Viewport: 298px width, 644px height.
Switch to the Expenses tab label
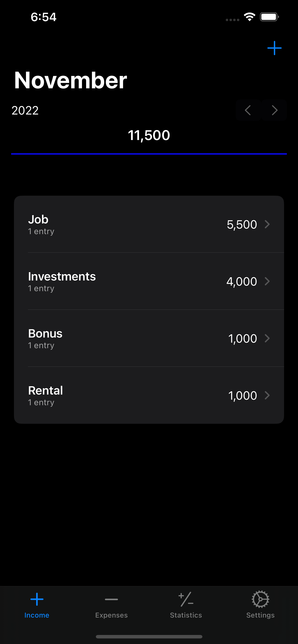(x=111, y=615)
